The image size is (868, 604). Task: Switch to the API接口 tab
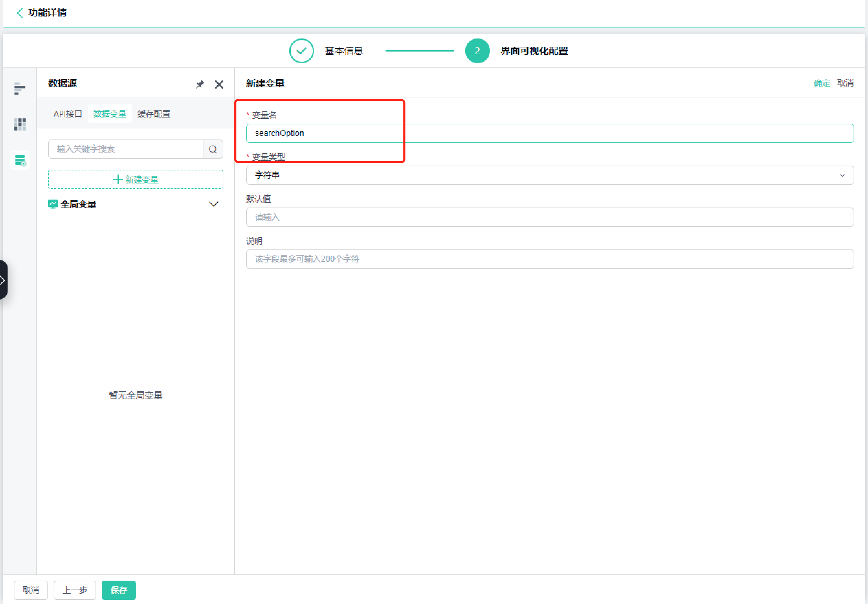coord(68,114)
